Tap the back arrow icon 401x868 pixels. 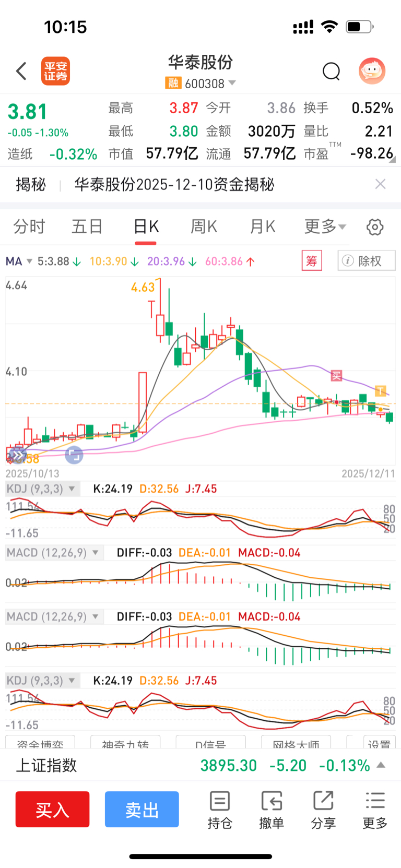(x=21, y=71)
